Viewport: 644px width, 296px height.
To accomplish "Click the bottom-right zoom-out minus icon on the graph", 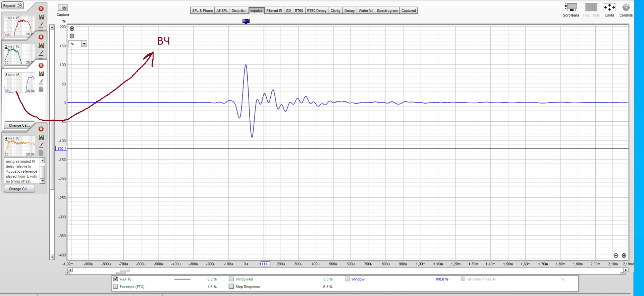I will click(616, 255).
